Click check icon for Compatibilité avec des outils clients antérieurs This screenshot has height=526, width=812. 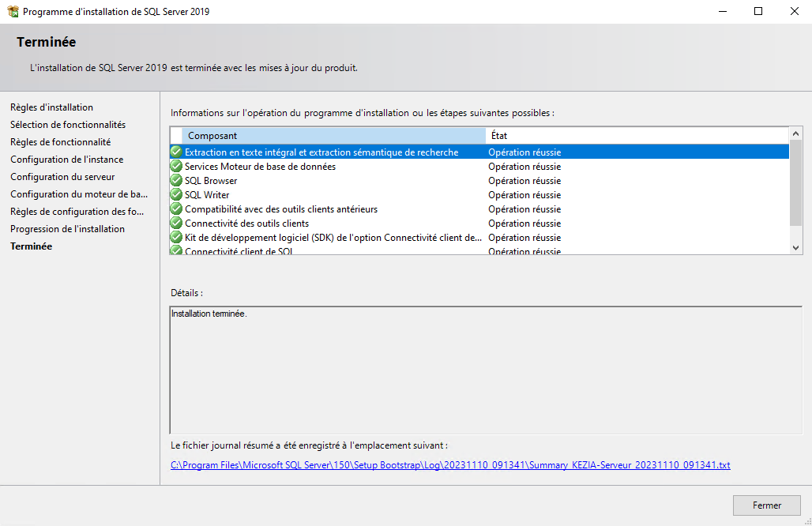[x=176, y=209]
